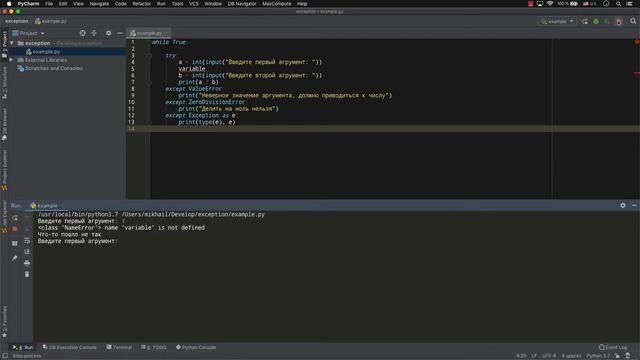Click the underlined 'variable' on line 5
Screen dimensions: 640x360
click(192, 69)
